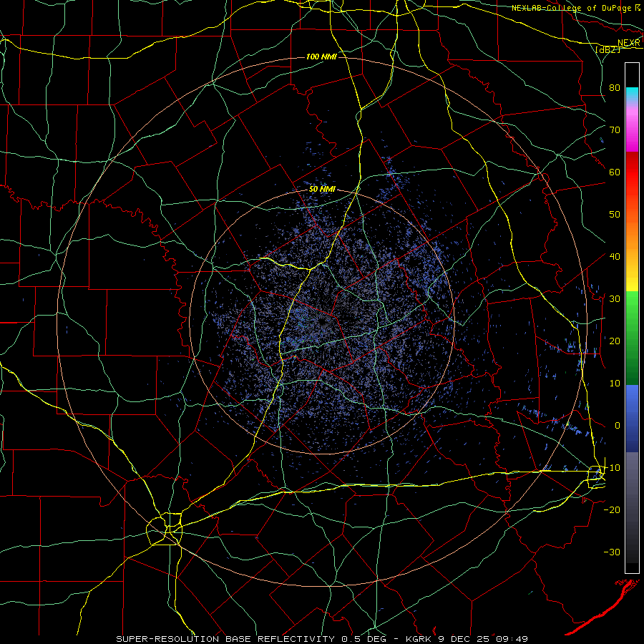Click the red band on the color bar

(632, 172)
